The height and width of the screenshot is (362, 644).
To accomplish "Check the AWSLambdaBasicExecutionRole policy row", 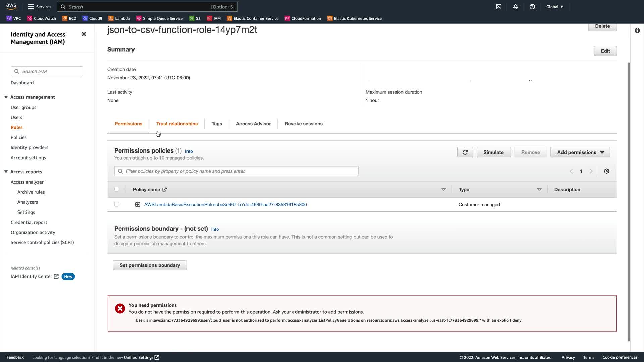I will click(x=117, y=204).
